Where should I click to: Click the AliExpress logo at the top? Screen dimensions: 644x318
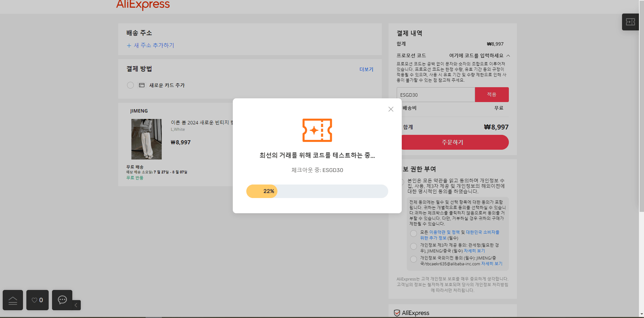(143, 5)
